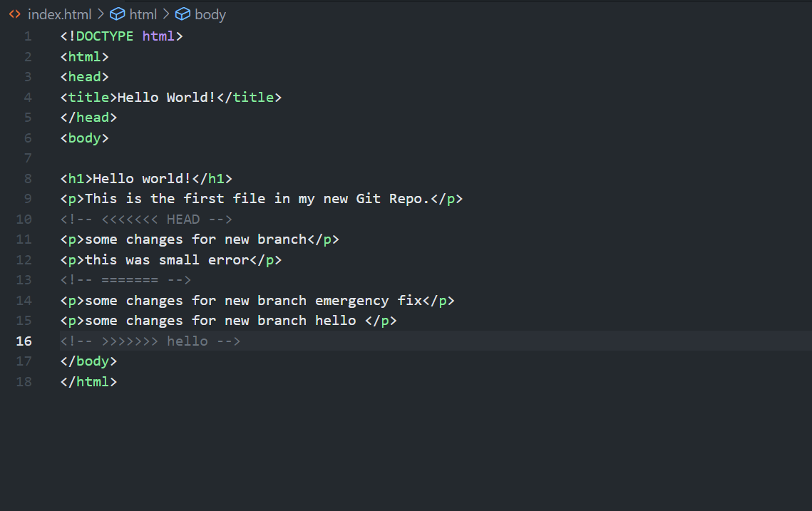This screenshot has height=511, width=812.
Task: Click the '=======' comment line
Action: tap(126, 280)
